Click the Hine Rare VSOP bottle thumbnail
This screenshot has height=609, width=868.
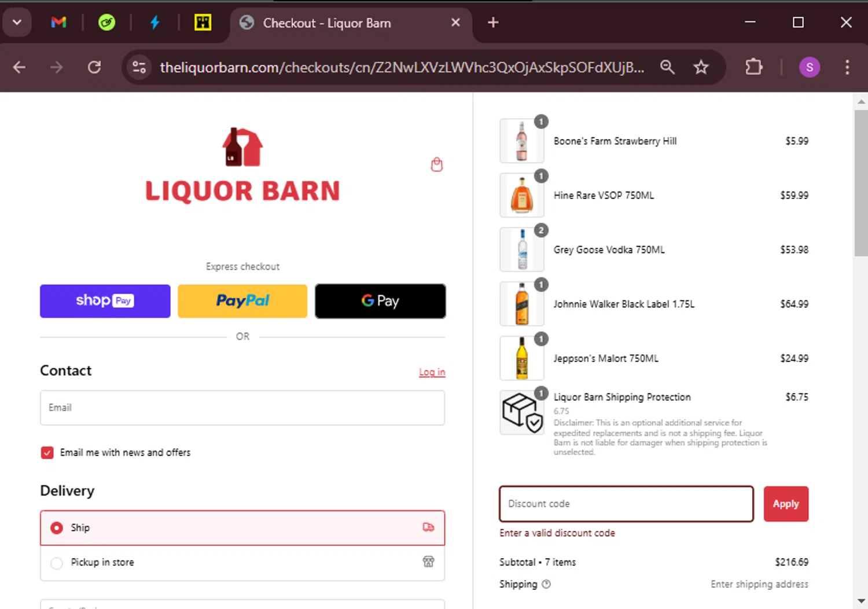(x=522, y=196)
